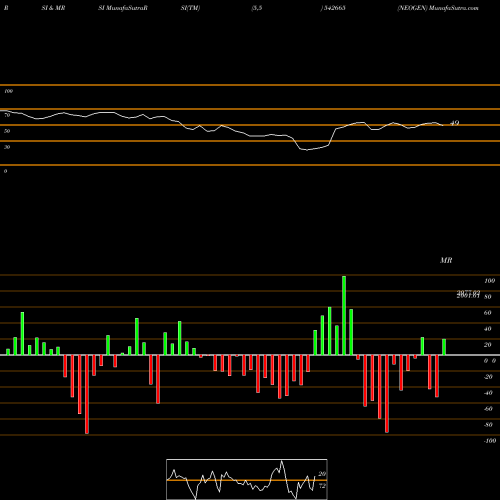500x500 pixels.
Task: Click the RSI mini preview chart thumbnail
Action: pos(247,479)
